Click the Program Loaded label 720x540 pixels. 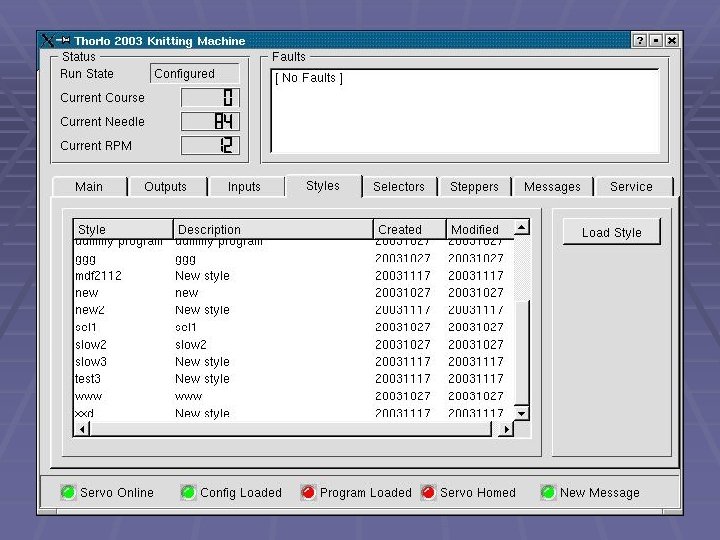(x=366, y=493)
